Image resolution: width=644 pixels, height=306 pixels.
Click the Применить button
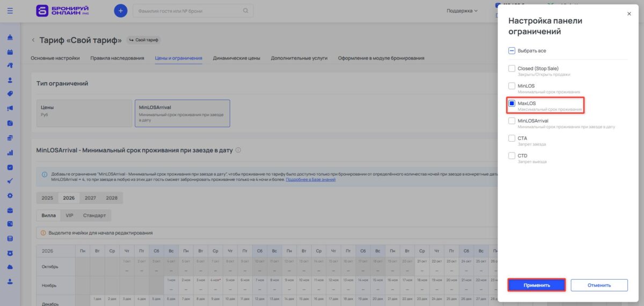(x=537, y=285)
